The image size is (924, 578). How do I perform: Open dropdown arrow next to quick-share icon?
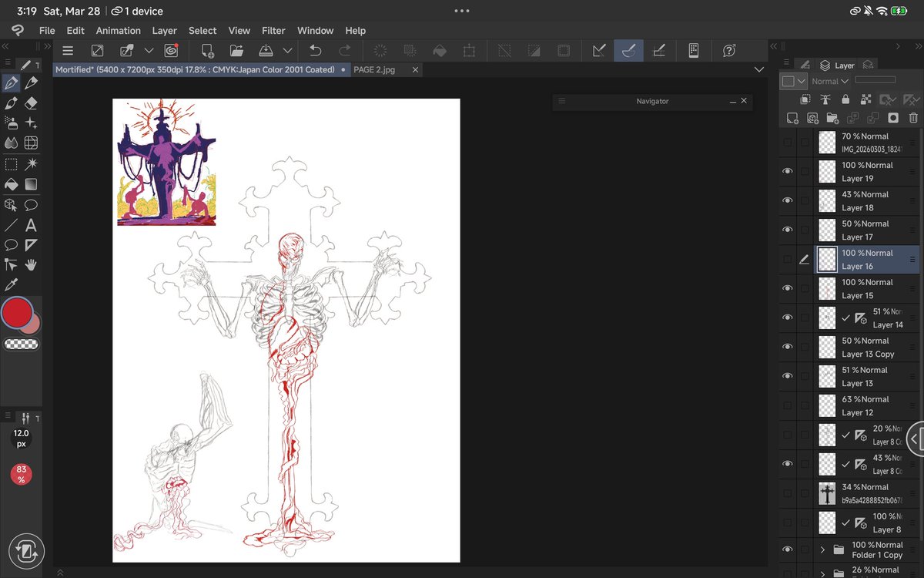[x=149, y=51]
